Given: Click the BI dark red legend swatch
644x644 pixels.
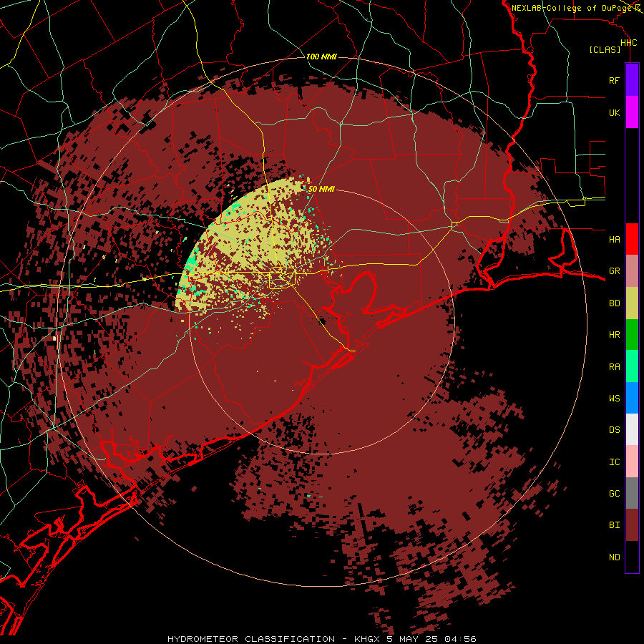Looking at the screenshot, I should tap(632, 525).
